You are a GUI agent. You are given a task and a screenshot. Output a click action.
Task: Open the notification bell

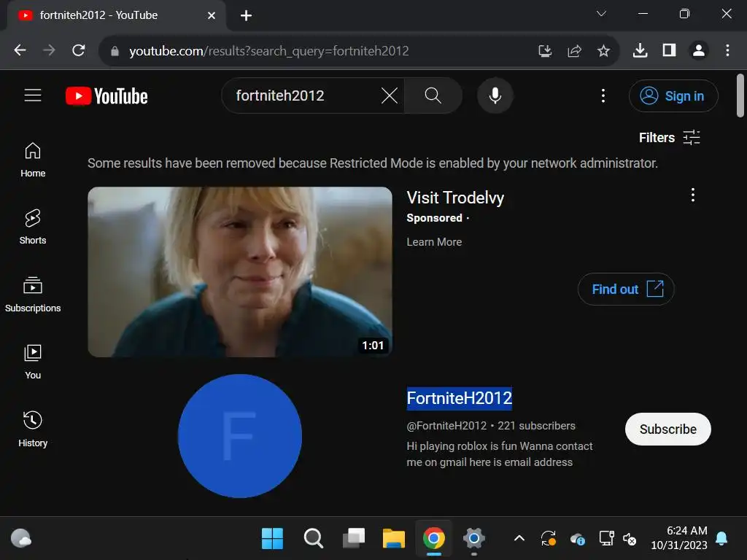(721, 538)
